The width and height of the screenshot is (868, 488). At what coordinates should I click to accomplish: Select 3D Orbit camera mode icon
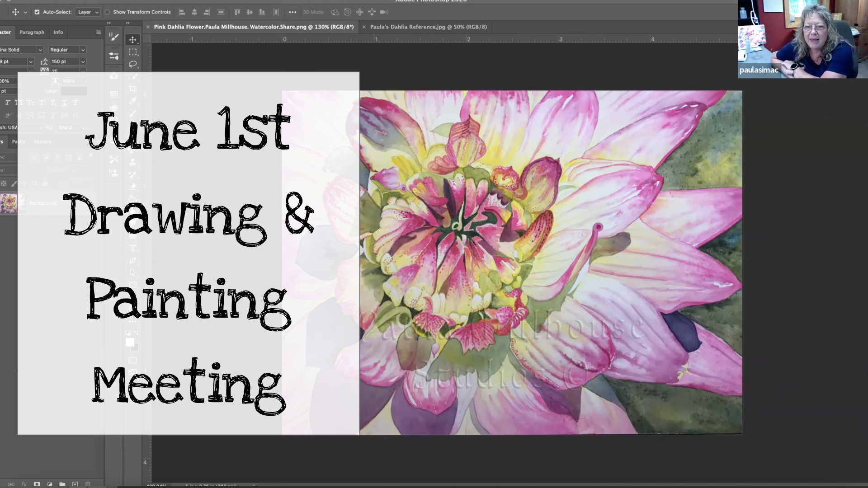click(335, 12)
